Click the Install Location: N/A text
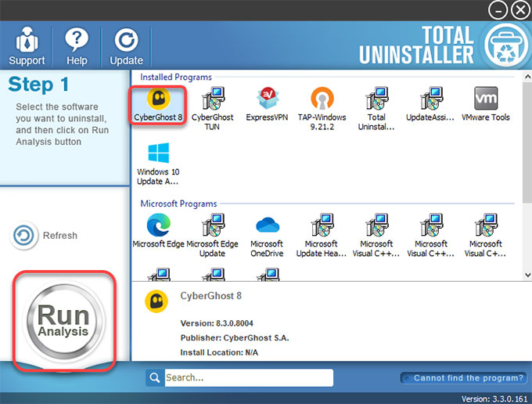 (219, 352)
